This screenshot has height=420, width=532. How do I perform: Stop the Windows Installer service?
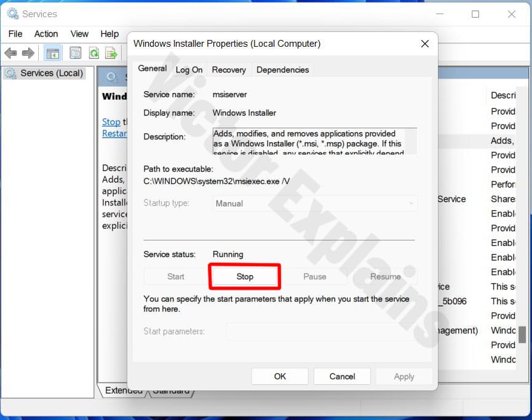[x=245, y=277]
